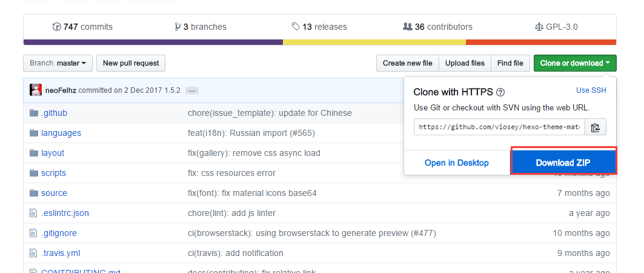
Task: Open the languages folder
Action: coord(61,133)
